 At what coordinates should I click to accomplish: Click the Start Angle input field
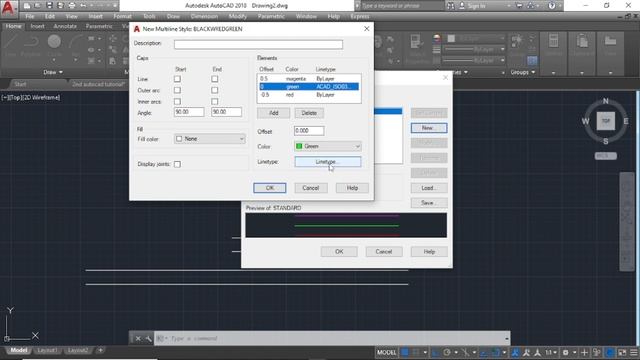click(x=189, y=112)
